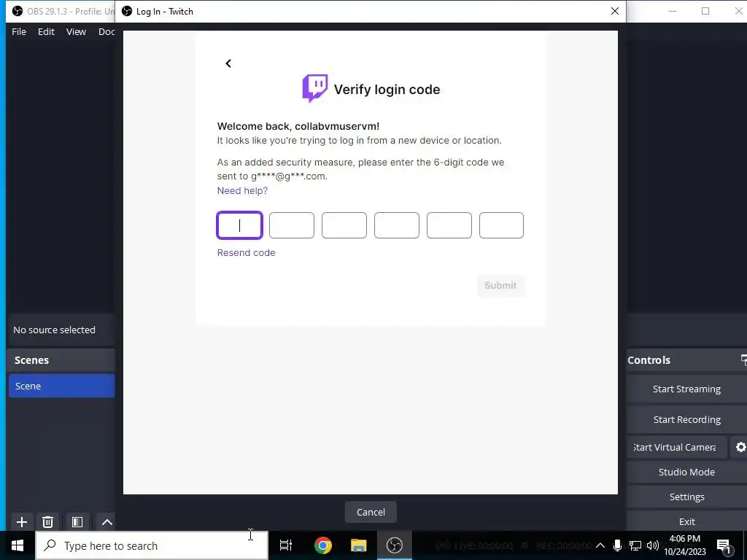Viewport: 747px width, 560px height.
Task: Open Virtual Camera settings gear icon
Action: click(x=740, y=447)
